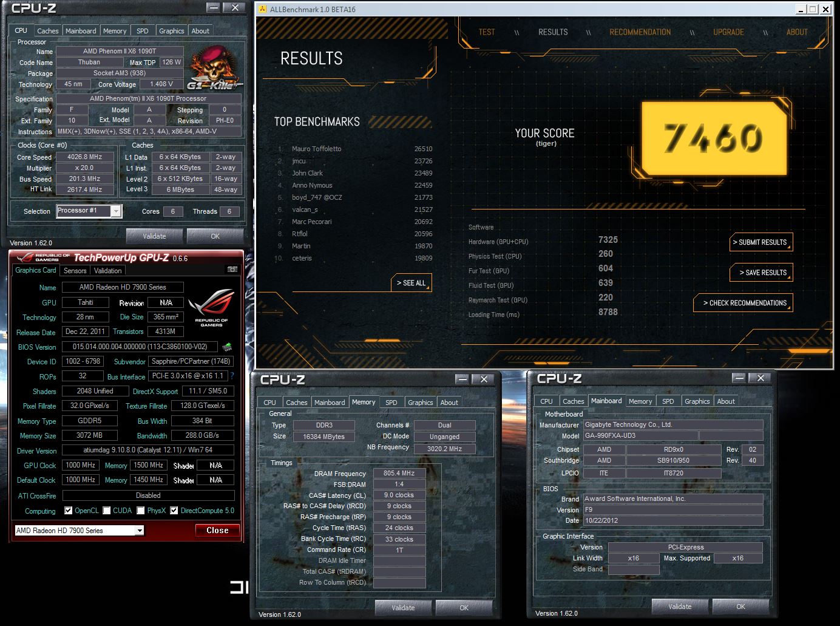The image size is (840, 626).
Task: Open the UPGRADE section in ALLBenchmark
Action: [x=729, y=32]
